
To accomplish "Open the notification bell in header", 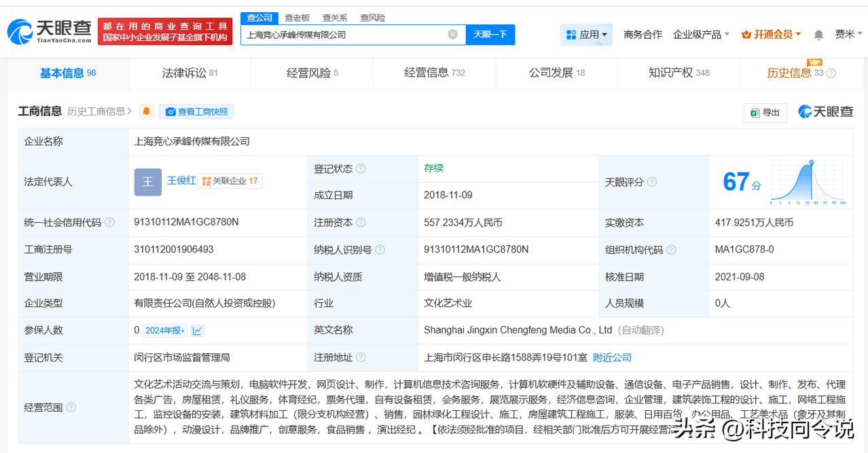I will [x=818, y=35].
